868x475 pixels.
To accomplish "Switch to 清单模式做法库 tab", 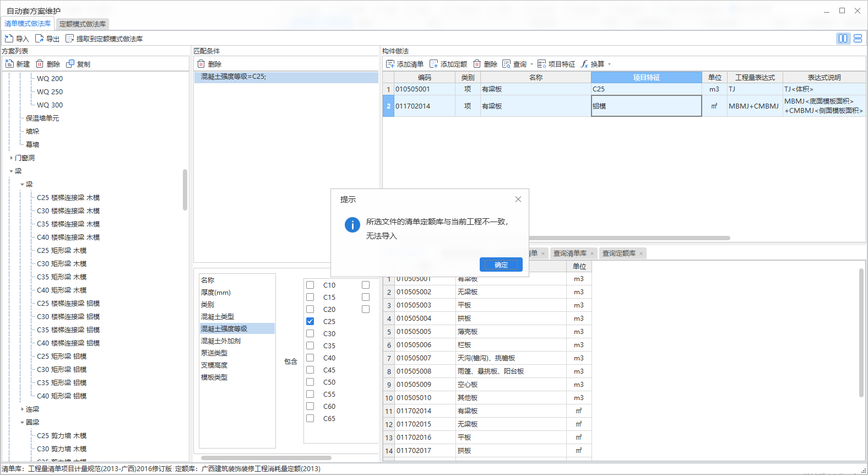I will (x=28, y=24).
